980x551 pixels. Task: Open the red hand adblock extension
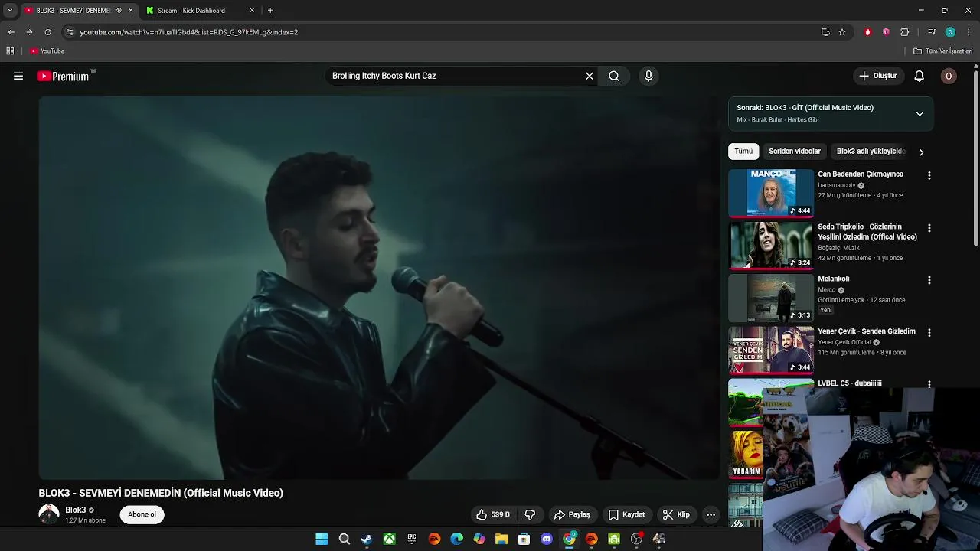[x=867, y=32]
